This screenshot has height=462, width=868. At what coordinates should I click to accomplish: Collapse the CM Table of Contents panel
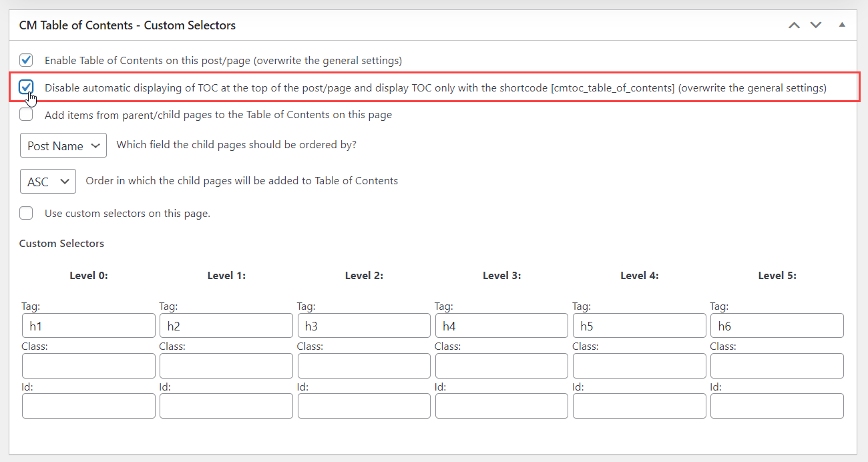click(842, 25)
